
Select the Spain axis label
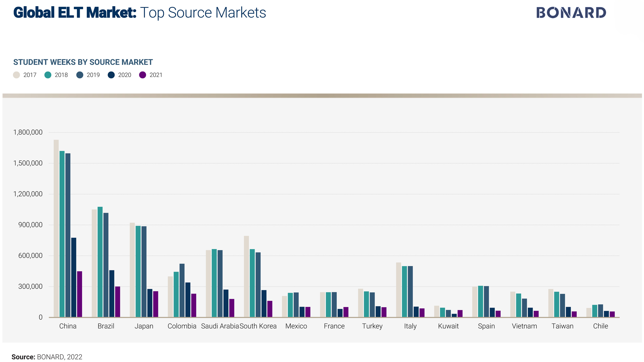click(x=486, y=326)
